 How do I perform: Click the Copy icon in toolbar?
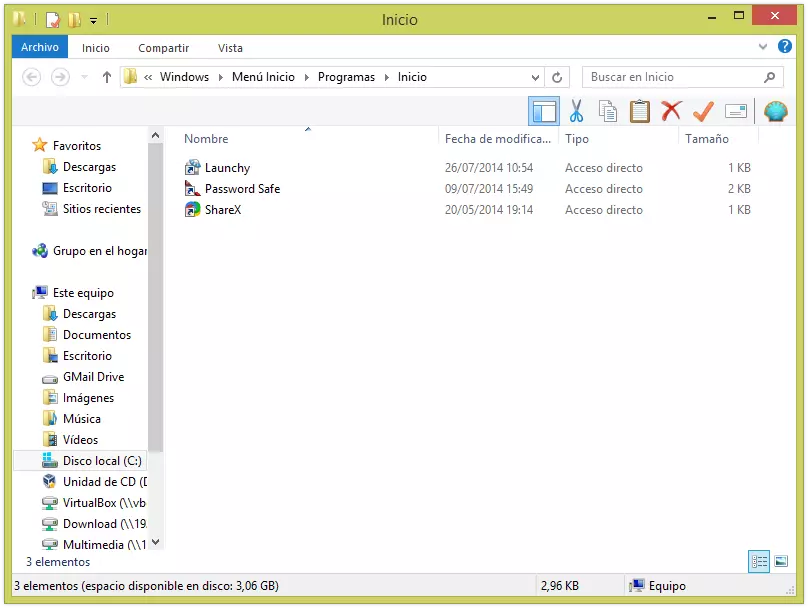click(x=607, y=111)
